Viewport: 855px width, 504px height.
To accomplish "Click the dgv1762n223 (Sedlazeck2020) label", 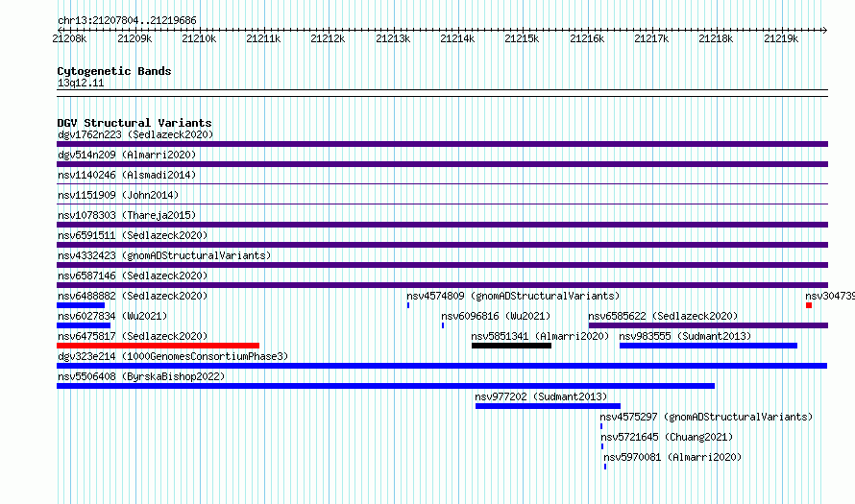I will pos(135,134).
